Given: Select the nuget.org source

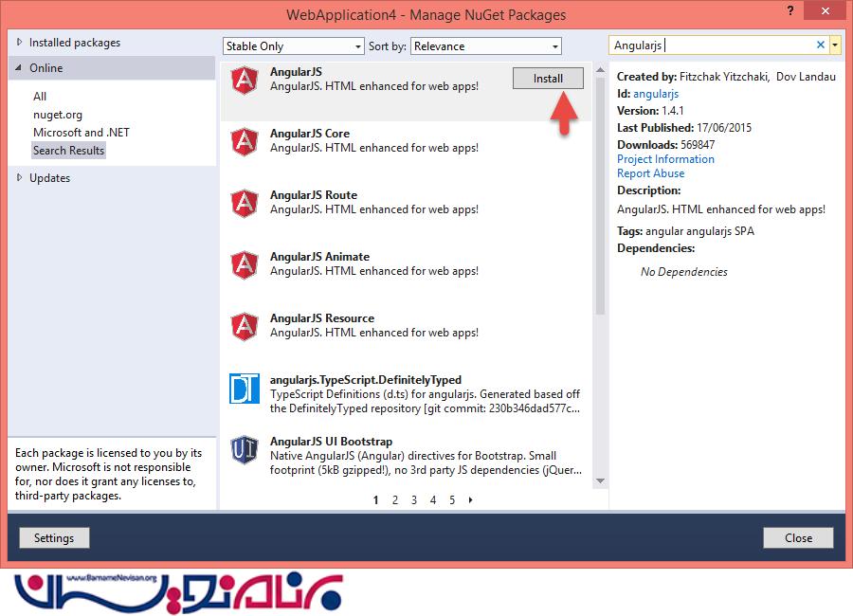Looking at the screenshot, I should tap(58, 115).
